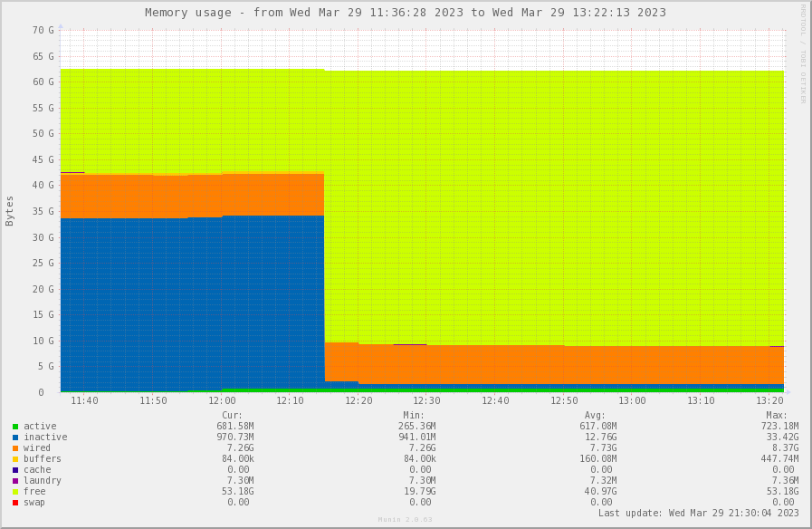Click the green active legend swatch
Viewport: 812px width, 529px height.
coord(15,427)
